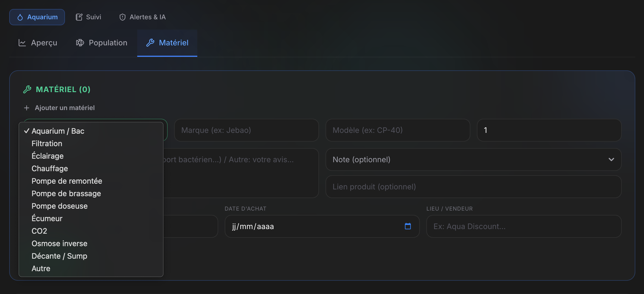
Task: Pick Décante / Sump option
Action: coord(59,256)
